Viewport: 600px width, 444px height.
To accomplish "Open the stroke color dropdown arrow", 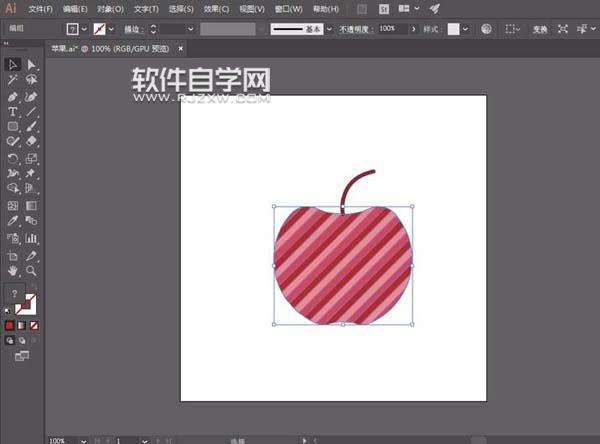I will coord(110,29).
